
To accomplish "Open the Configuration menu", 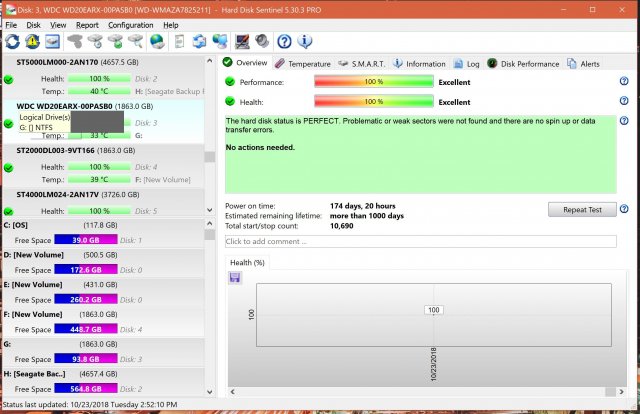I will [130, 24].
